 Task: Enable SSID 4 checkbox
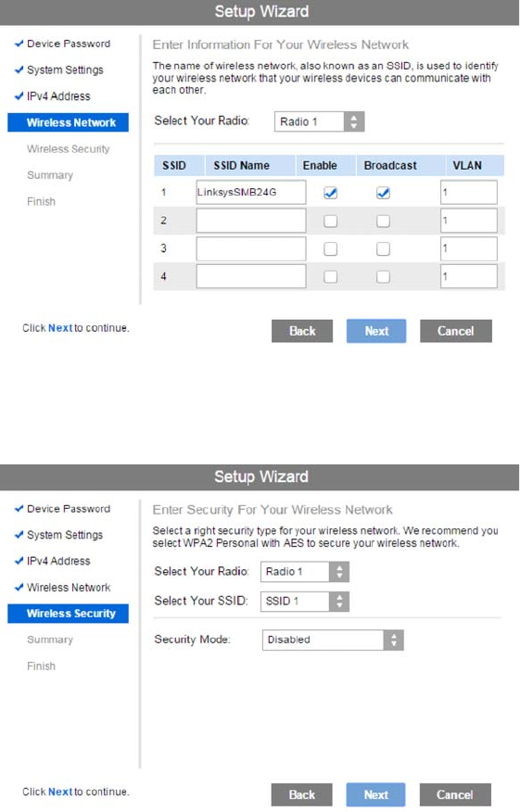pos(330,277)
